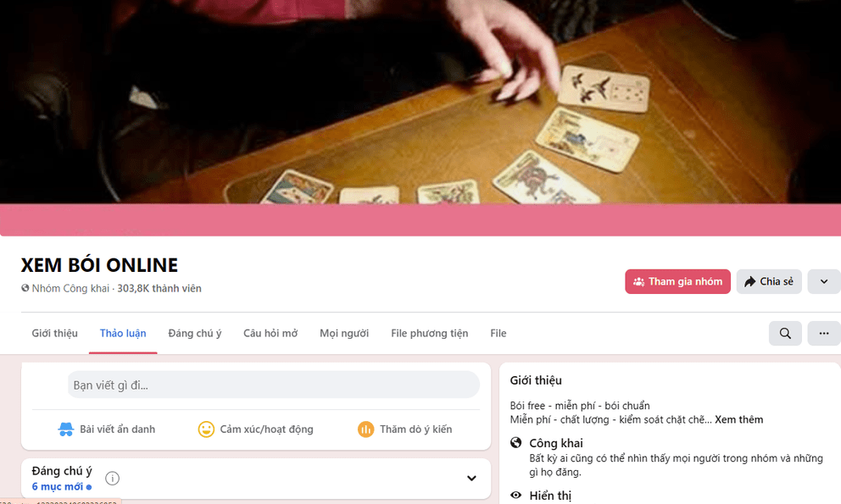841x504 pixels.
Task: Click the globe icon next to Công khai
Action: coord(516,443)
